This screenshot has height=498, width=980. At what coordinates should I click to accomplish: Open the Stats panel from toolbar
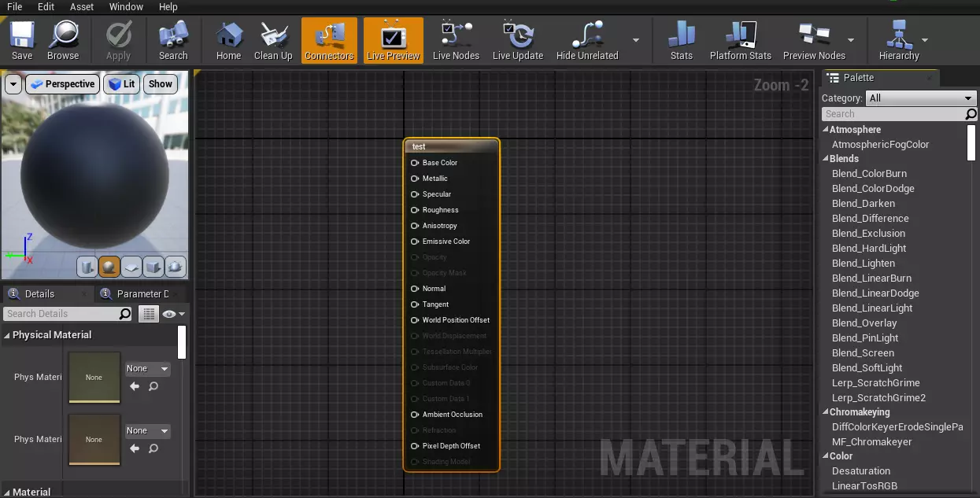pyautogui.click(x=681, y=40)
